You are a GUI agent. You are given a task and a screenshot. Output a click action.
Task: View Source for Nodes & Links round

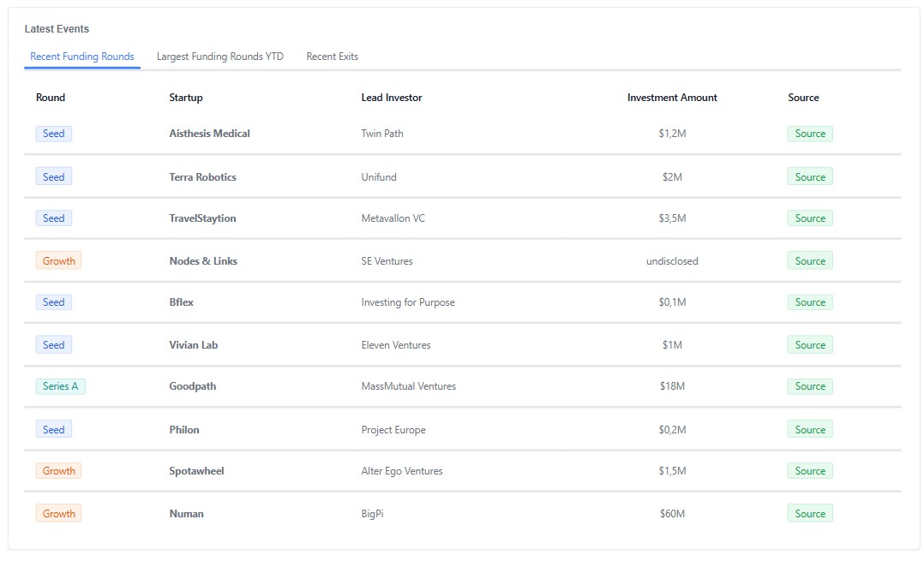click(x=810, y=261)
